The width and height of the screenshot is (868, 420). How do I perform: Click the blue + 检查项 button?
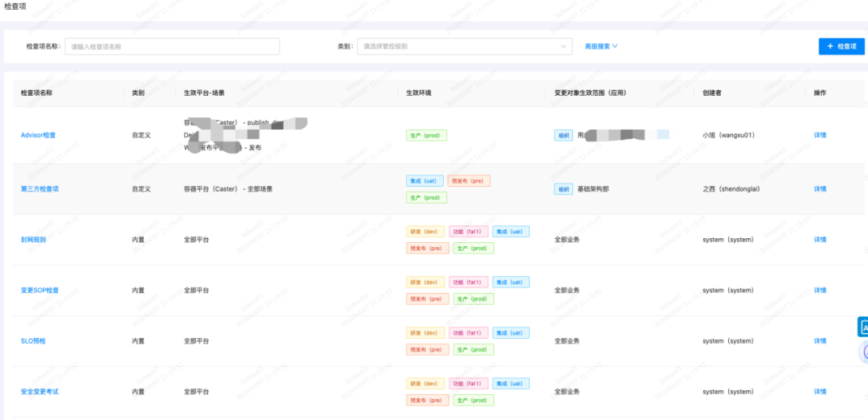pos(841,47)
